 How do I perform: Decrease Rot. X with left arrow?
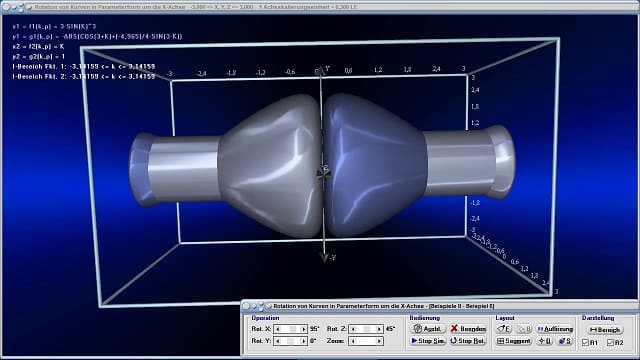click(278, 329)
